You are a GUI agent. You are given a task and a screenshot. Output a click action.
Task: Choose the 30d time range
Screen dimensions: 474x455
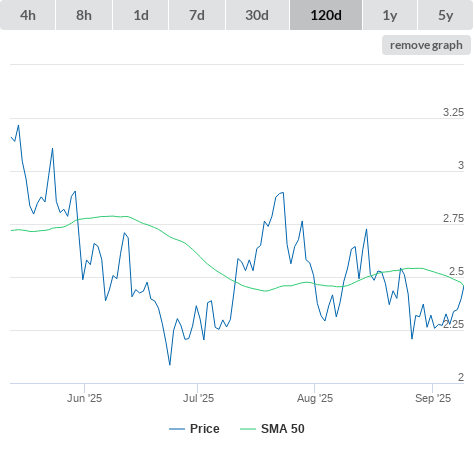[x=257, y=15]
